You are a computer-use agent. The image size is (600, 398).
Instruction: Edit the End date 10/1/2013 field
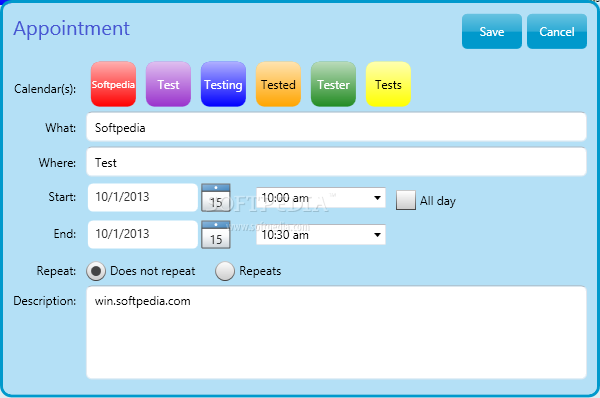143,234
